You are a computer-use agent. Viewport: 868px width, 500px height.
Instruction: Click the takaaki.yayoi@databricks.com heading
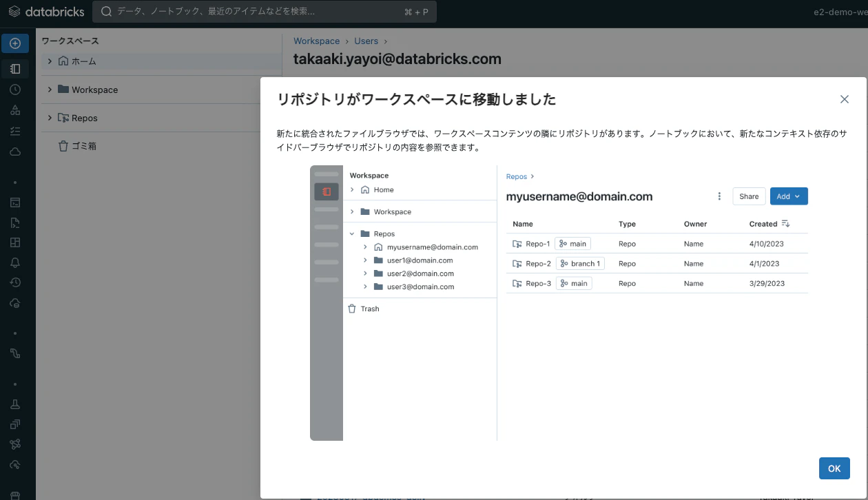pos(397,59)
